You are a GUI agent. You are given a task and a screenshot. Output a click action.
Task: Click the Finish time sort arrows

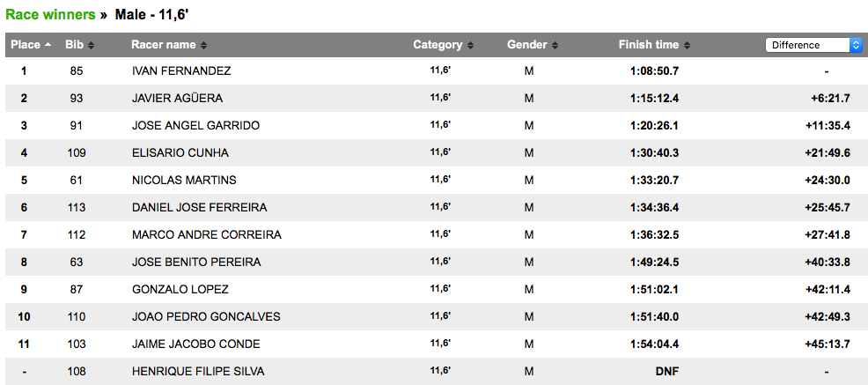coord(687,46)
